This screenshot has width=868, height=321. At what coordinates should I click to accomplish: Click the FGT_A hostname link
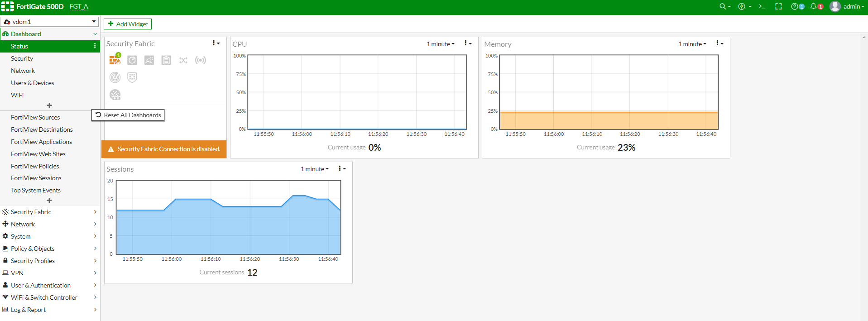79,6
